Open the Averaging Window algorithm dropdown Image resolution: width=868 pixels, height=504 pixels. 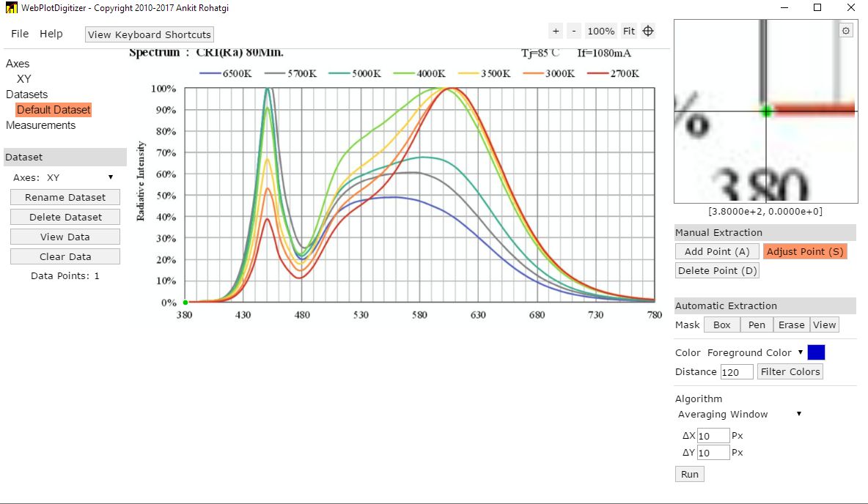point(740,414)
